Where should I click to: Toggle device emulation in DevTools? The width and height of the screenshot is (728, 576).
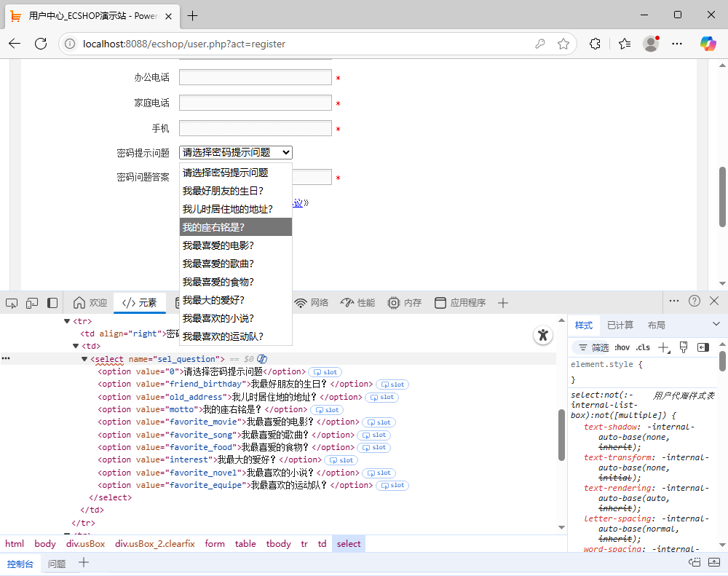pyautogui.click(x=32, y=304)
